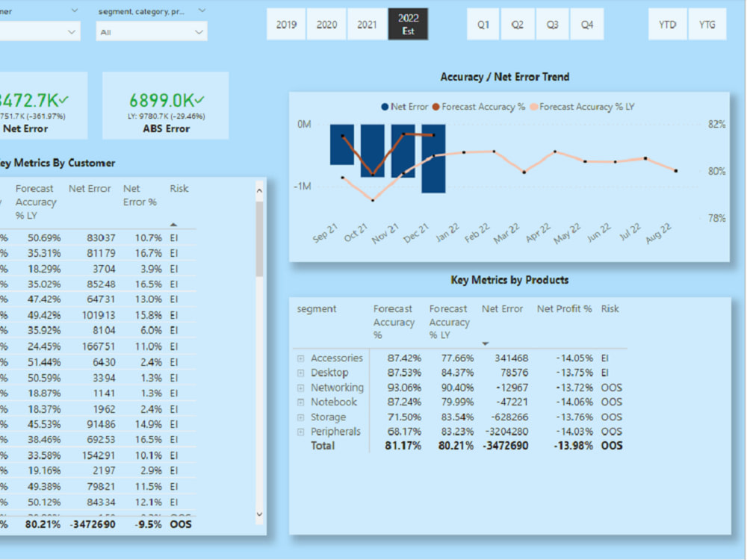Image resolution: width=747 pixels, height=560 pixels.
Task: Click the sort arrow under Net Error header
Action: click(x=486, y=343)
